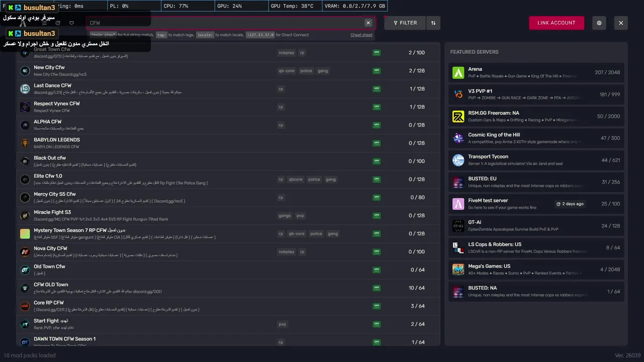Click the Arena featured server icon
644x362 pixels.
click(x=458, y=72)
